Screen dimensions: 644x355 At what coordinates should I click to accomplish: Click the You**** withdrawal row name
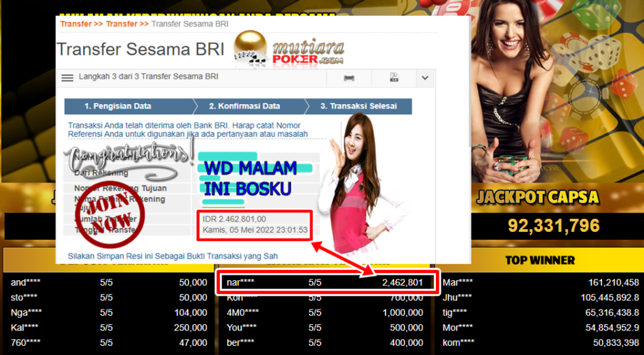tap(242, 328)
